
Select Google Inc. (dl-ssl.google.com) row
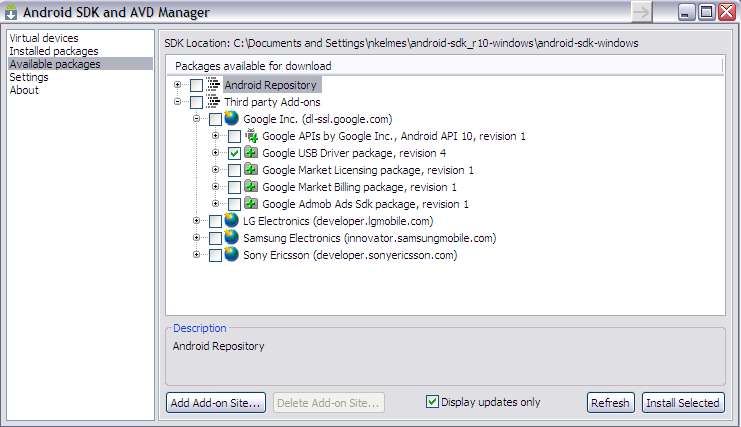point(318,119)
